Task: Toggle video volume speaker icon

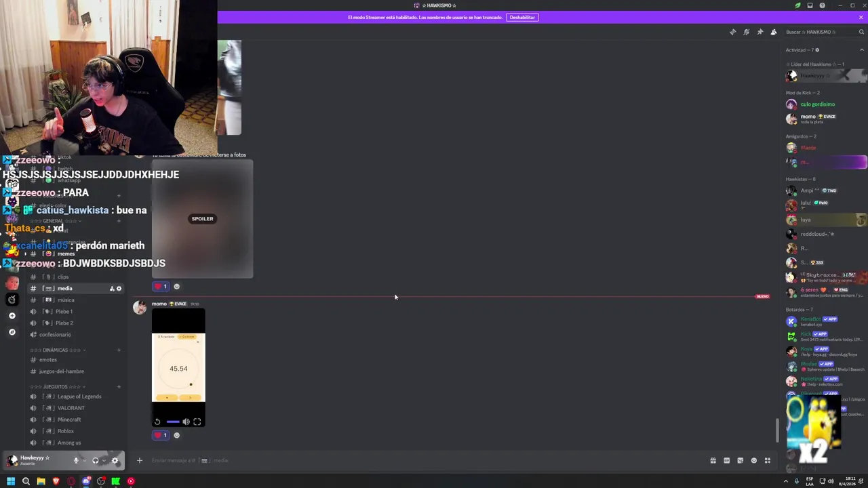Action: [x=186, y=422]
